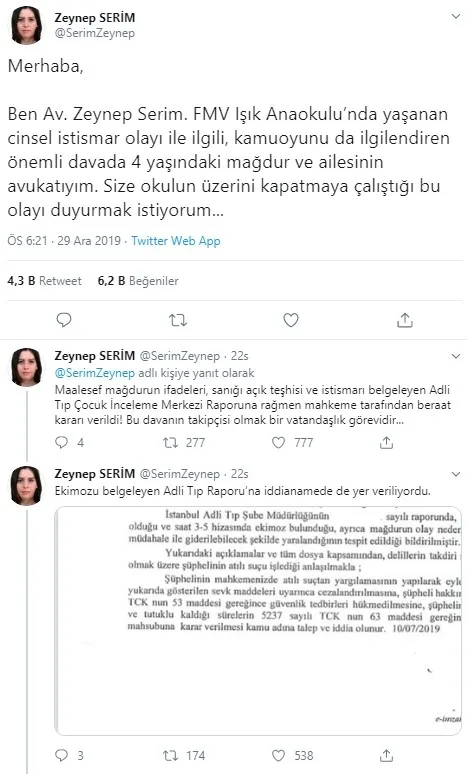This screenshot has height=774, width=468.
Task: Share the tweet about beraat kararı
Action: (386, 442)
